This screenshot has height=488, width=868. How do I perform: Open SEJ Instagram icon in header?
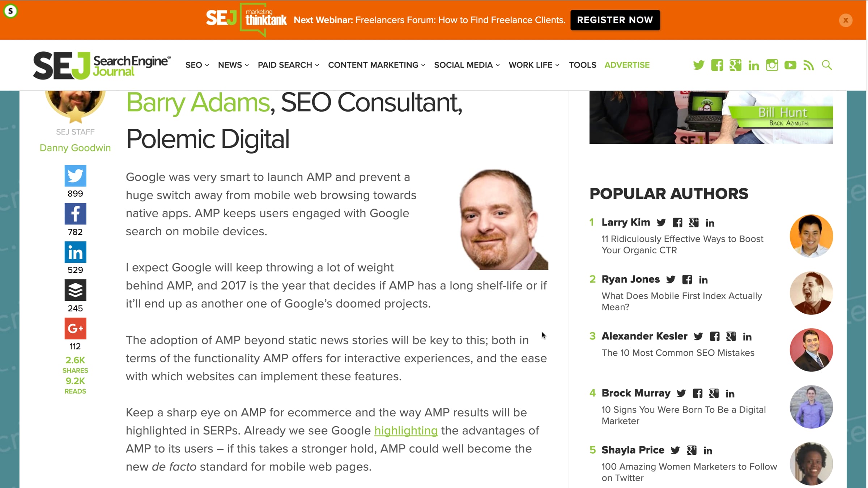click(x=772, y=65)
